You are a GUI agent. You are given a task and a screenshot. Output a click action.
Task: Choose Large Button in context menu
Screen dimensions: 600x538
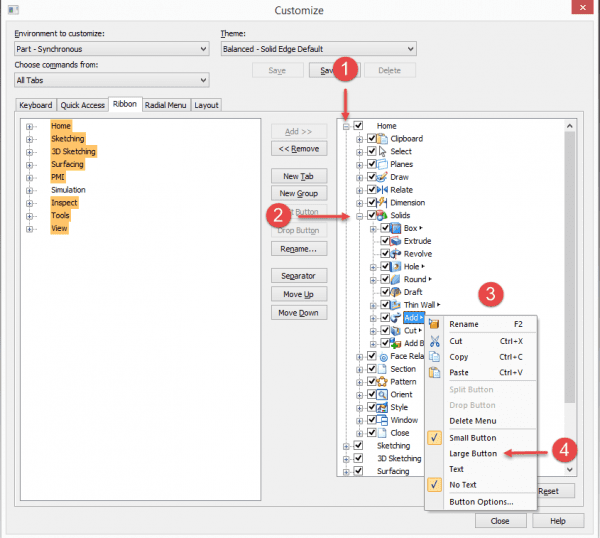pyautogui.click(x=473, y=453)
